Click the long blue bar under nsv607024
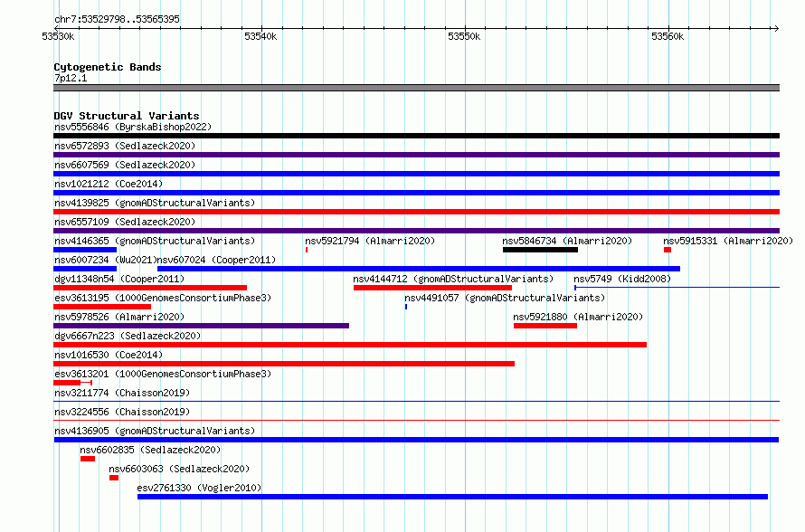This screenshot has height=532, width=805. (419, 269)
